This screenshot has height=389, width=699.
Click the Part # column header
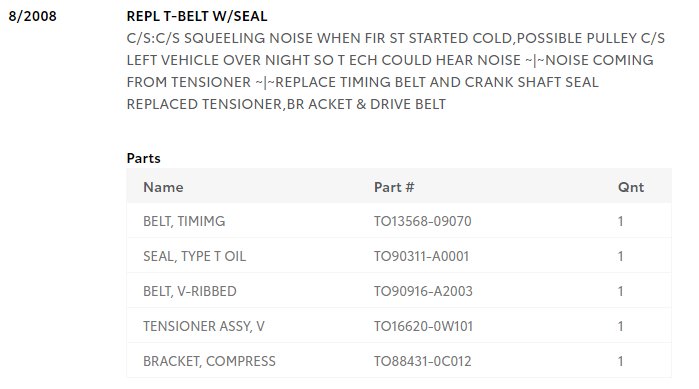[x=394, y=187]
